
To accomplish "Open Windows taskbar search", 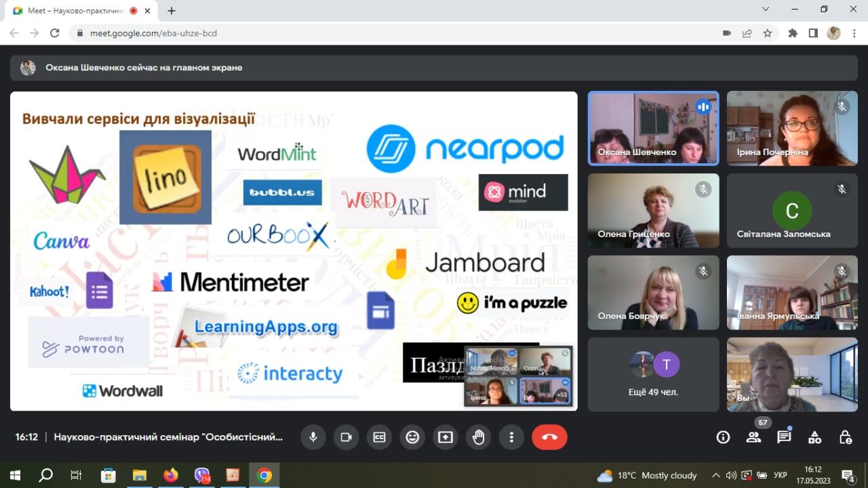I will (x=45, y=475).
